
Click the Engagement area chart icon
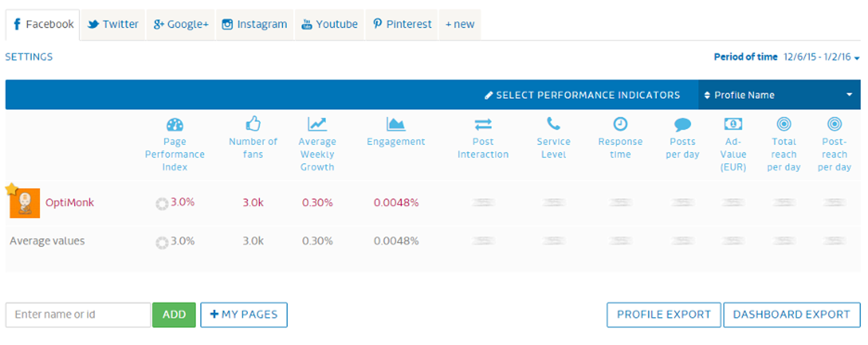coord(396,124)
